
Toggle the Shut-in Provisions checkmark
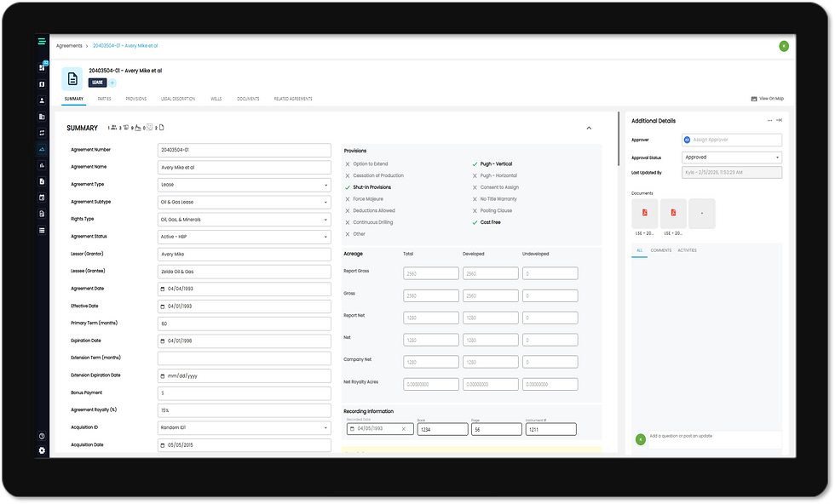(346, 186)
